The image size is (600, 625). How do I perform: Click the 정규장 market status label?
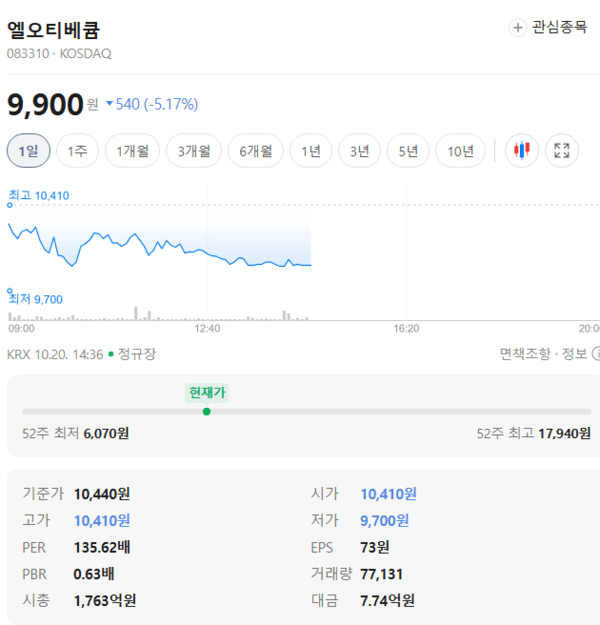[137, 354]
